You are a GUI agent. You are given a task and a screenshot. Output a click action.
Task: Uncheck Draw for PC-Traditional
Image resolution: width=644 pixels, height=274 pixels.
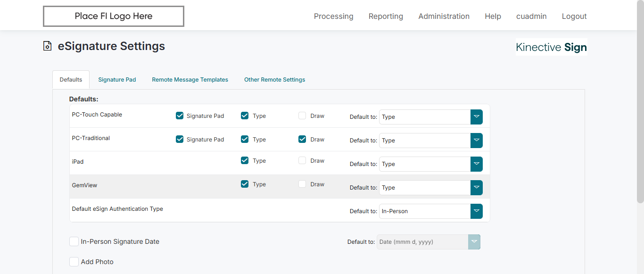pyautogui.click(x=302, y=139)
